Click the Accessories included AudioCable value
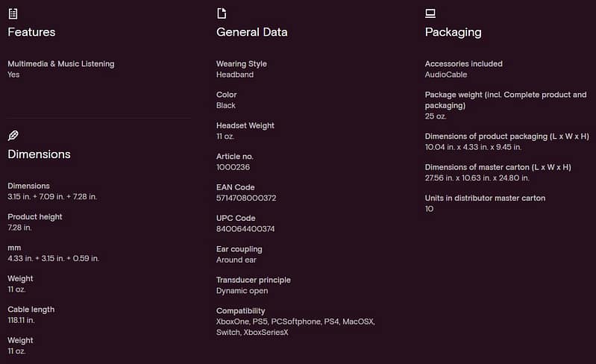Viewport: 596px width, 364px height. [446, 75]
